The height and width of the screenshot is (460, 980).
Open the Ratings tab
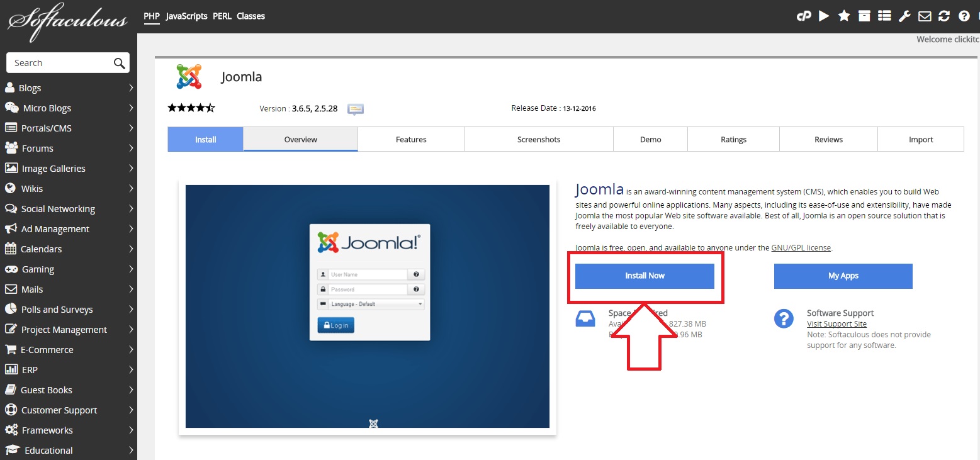pos(733,139)
